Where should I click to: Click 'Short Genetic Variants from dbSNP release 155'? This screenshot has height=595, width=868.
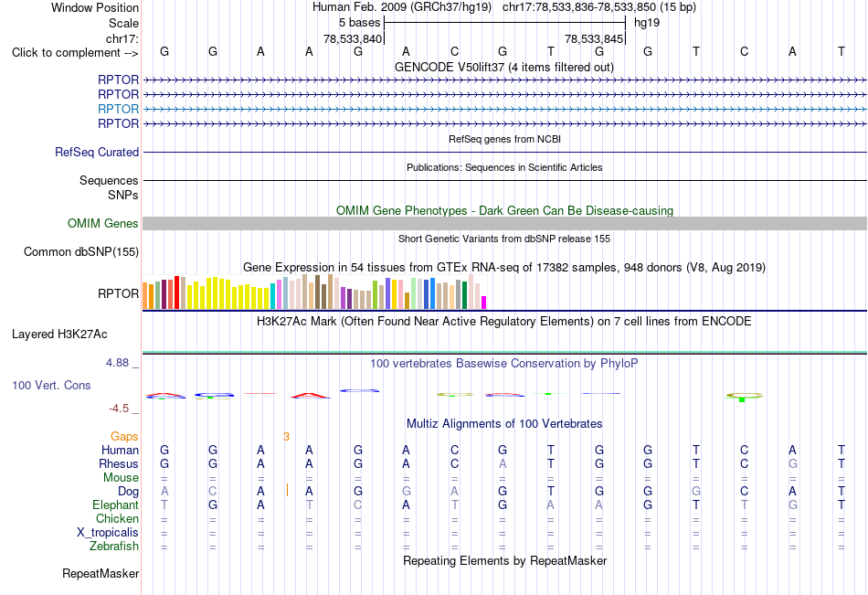[x=504, y=239]
